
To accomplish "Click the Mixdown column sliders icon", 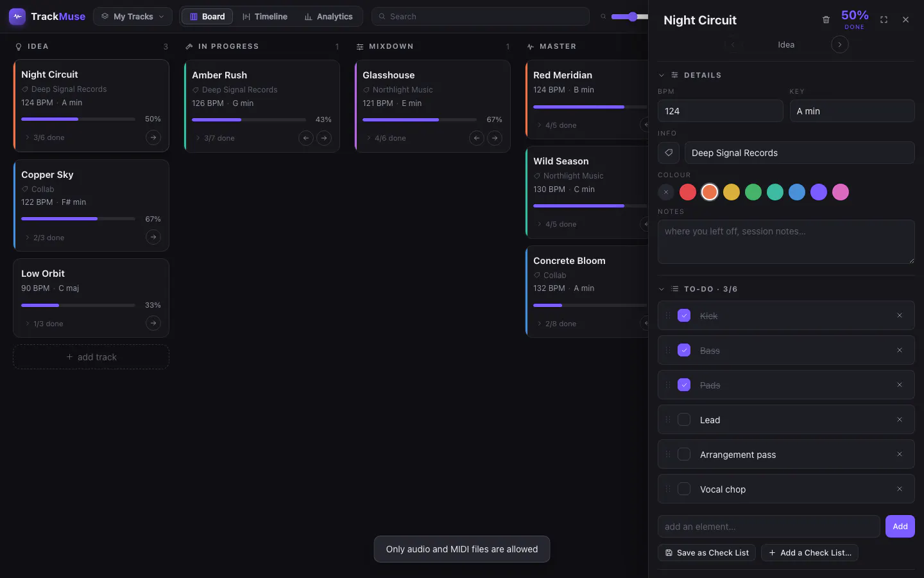I will 360,47.
